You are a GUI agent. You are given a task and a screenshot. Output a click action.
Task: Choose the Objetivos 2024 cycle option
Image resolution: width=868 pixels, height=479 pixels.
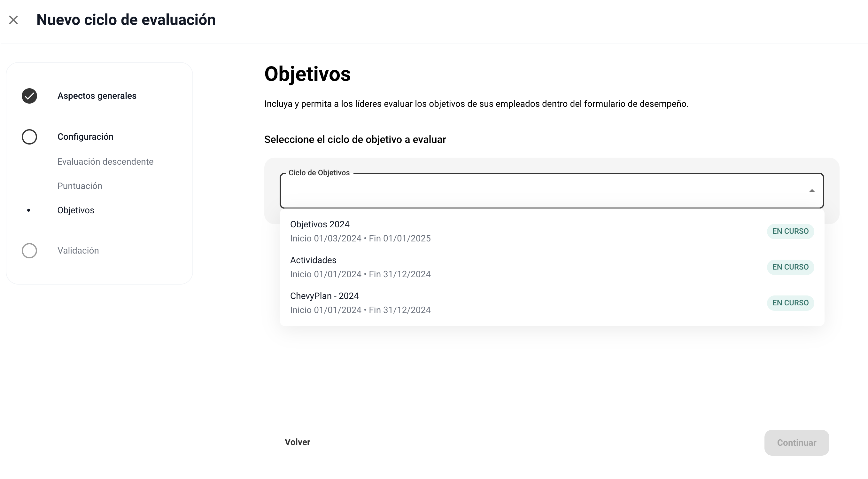(552, 231)
